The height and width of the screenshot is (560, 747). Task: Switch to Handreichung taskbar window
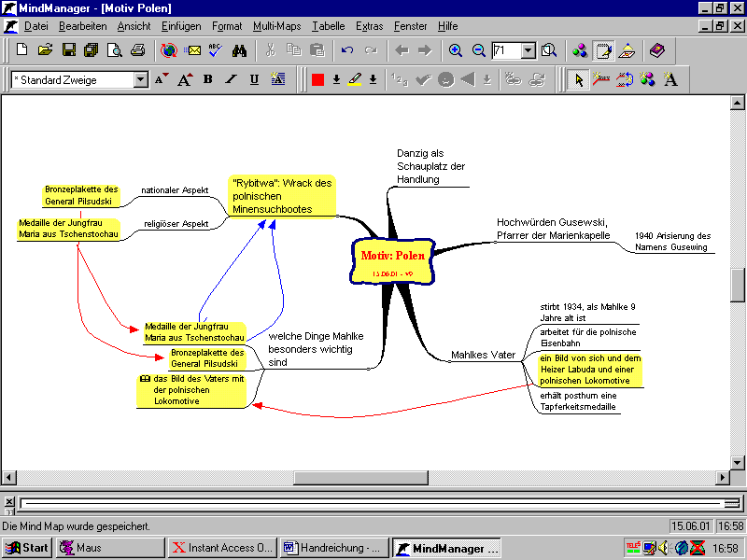[334, 548]
